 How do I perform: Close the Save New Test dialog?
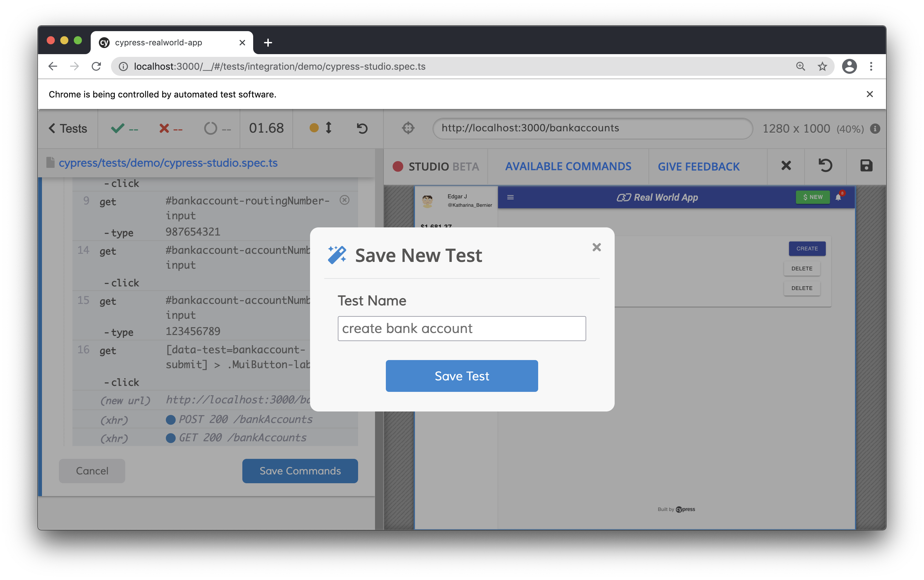[596, 247]
